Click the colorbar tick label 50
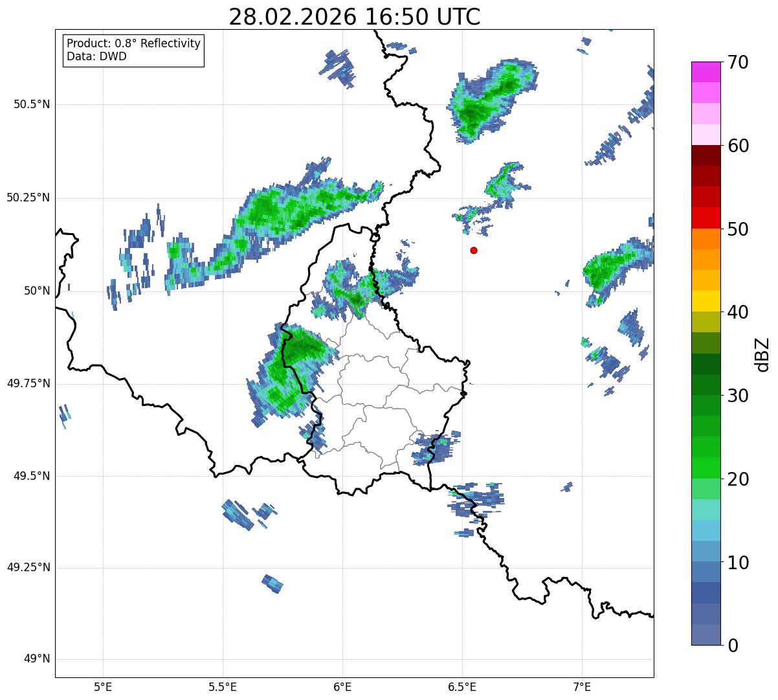This screenshot has width=778, height=700. tap(739, 229)
